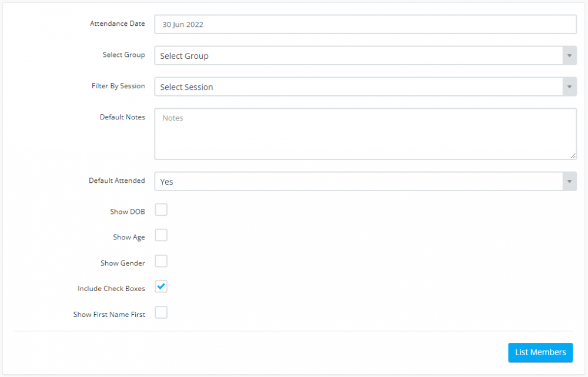Open the 'Select Session' combo box field

click(x=358, y=87)
